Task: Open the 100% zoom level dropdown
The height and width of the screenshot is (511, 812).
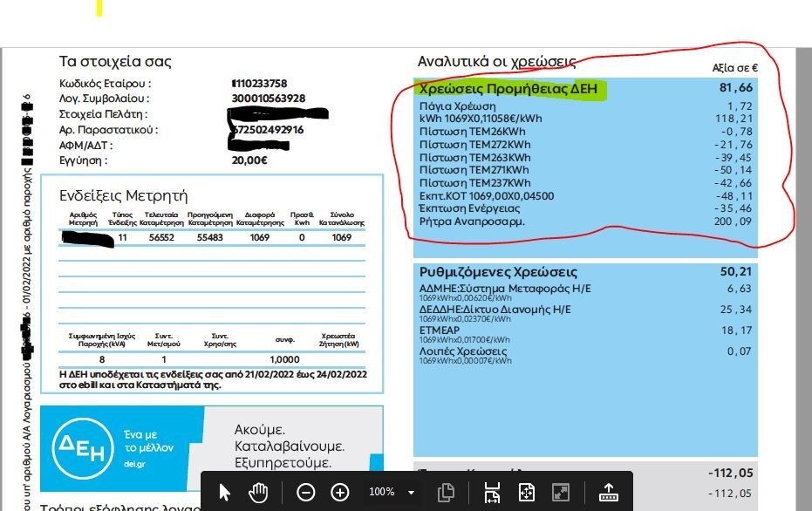Action: click(x=411, y=493)
